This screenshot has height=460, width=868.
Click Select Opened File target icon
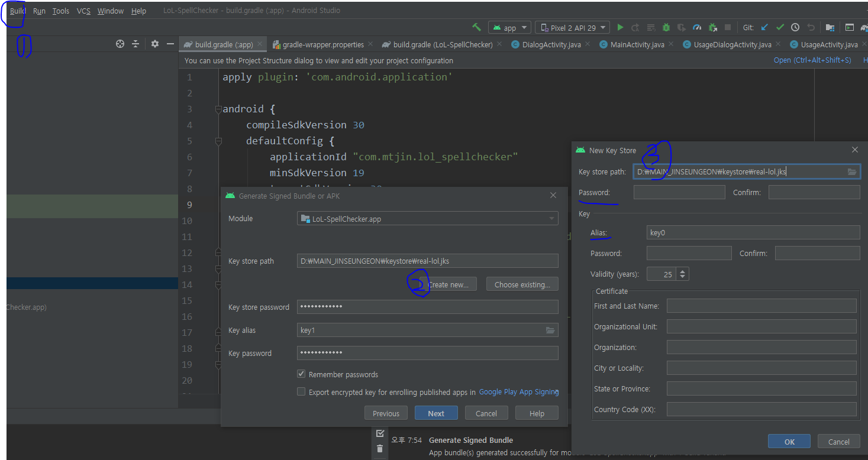click(120, 44)
